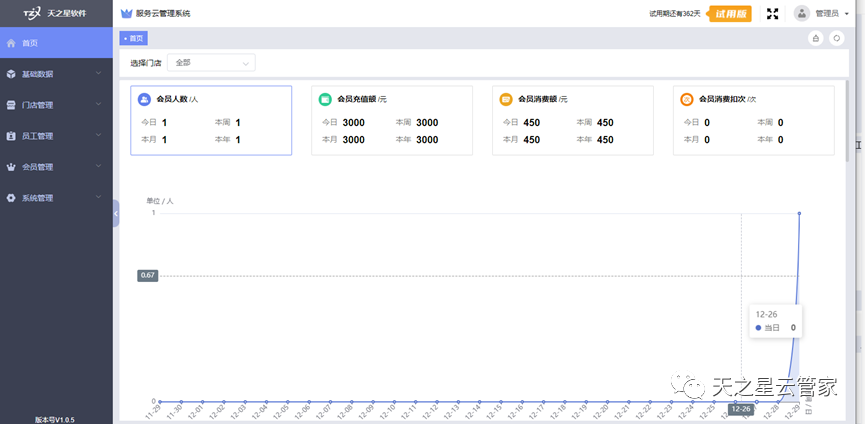
Task: Open the 选择门店 dropdown showing 全部
Action: [211, 63]
